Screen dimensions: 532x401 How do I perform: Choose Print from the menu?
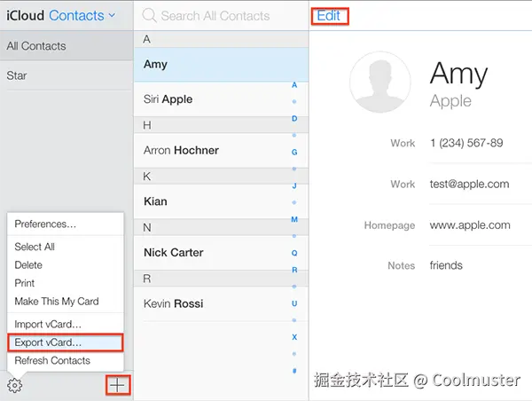point(66,283)
